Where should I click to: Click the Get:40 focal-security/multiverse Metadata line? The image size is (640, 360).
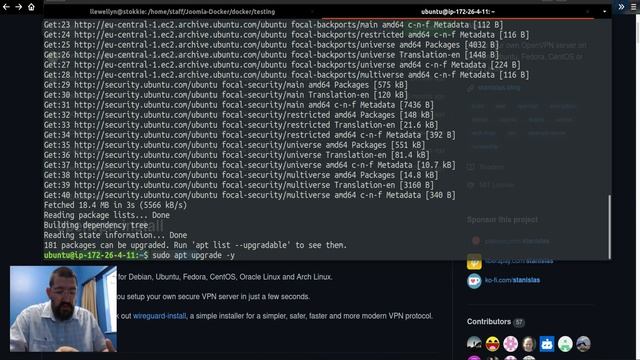250,195
